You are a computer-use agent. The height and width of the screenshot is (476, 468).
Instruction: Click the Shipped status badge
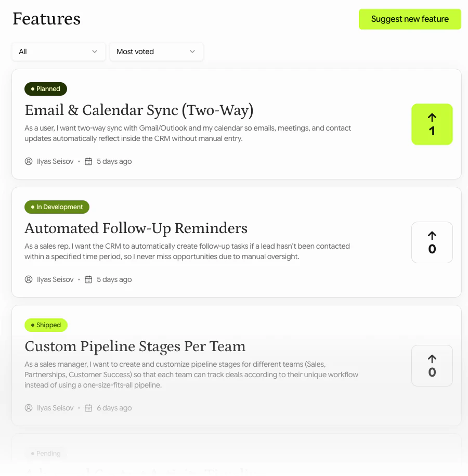point(46,325)
